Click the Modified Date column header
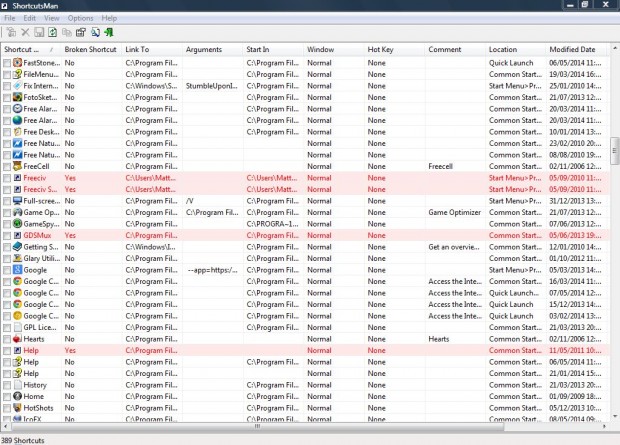 coord(577,49)
